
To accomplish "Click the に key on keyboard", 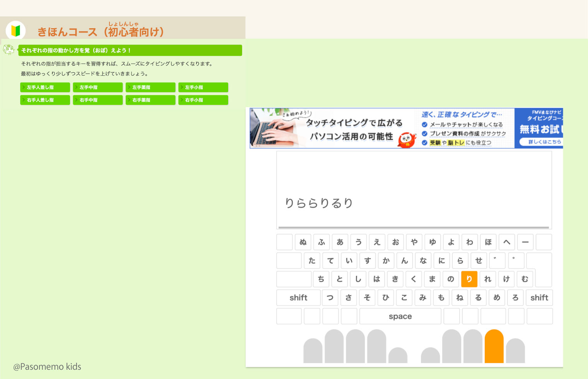I will click(x=442, y=261).
